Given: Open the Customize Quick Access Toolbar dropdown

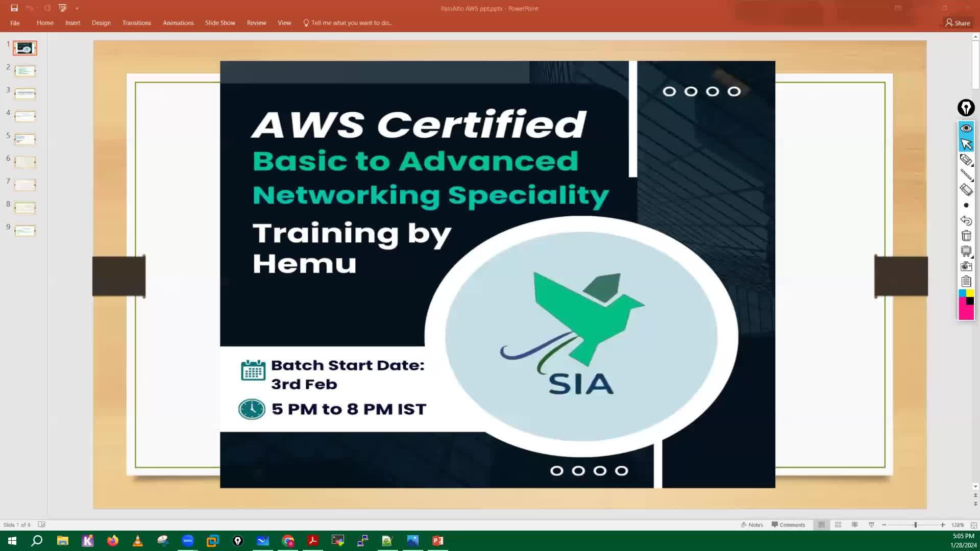Looking at the screenshot, I should (x=77, y=8).
